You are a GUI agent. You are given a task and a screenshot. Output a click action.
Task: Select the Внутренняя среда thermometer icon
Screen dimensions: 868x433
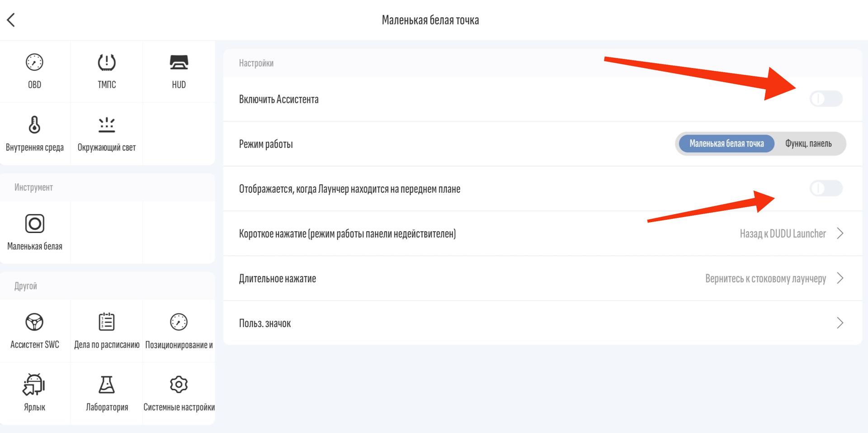(34, 125)
